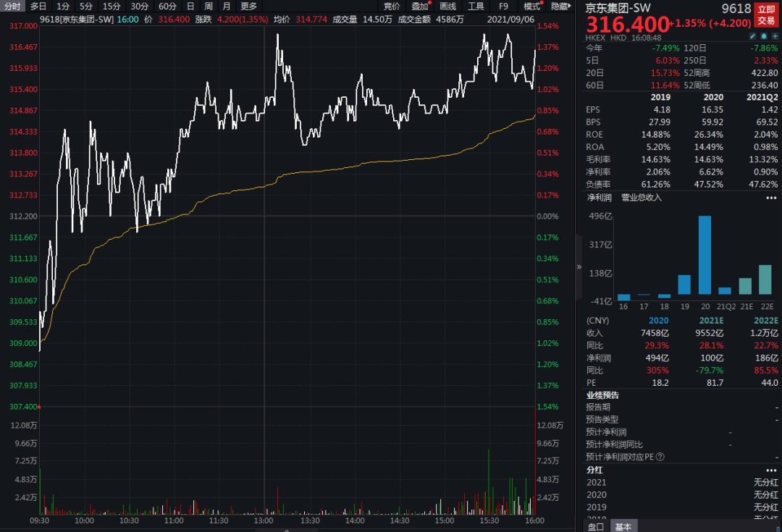Open the 工具 tools menu
The image size is (782, 532).
coord(476,6)
